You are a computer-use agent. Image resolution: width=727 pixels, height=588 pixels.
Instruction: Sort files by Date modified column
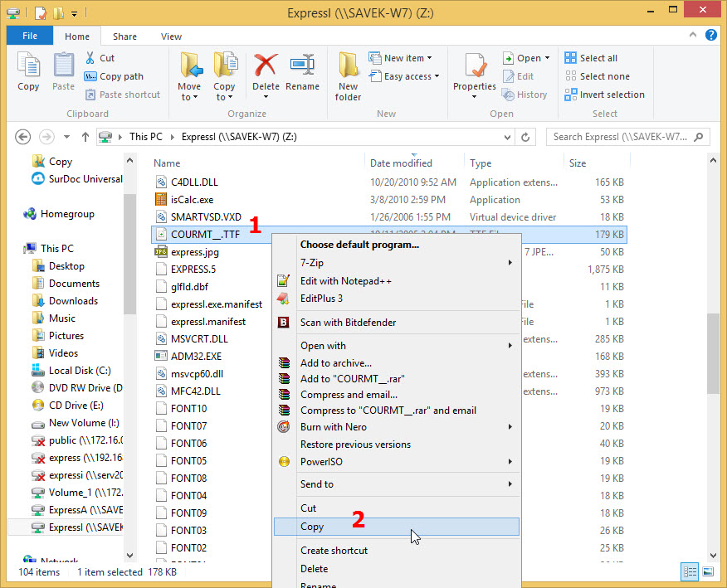tap(401, 163)
